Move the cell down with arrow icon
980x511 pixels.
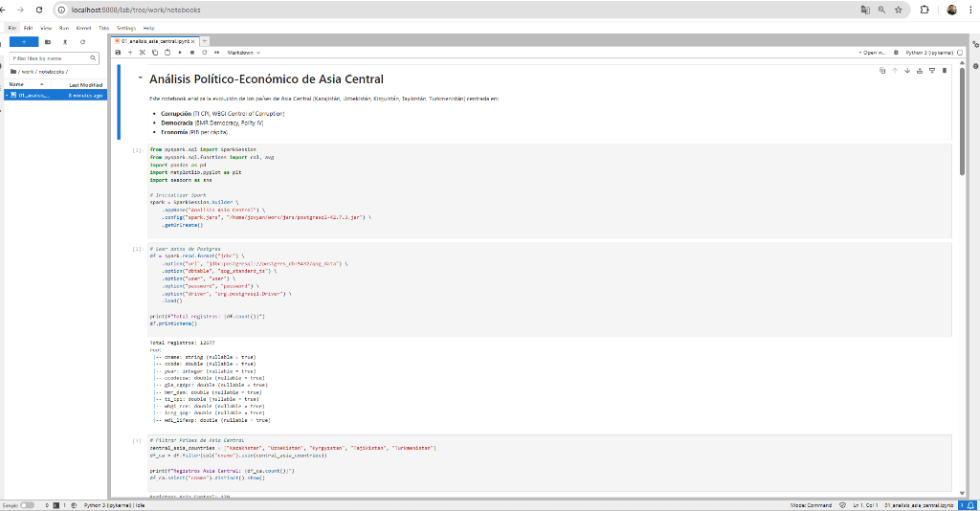pyautogui.click(x=907, y=71)
